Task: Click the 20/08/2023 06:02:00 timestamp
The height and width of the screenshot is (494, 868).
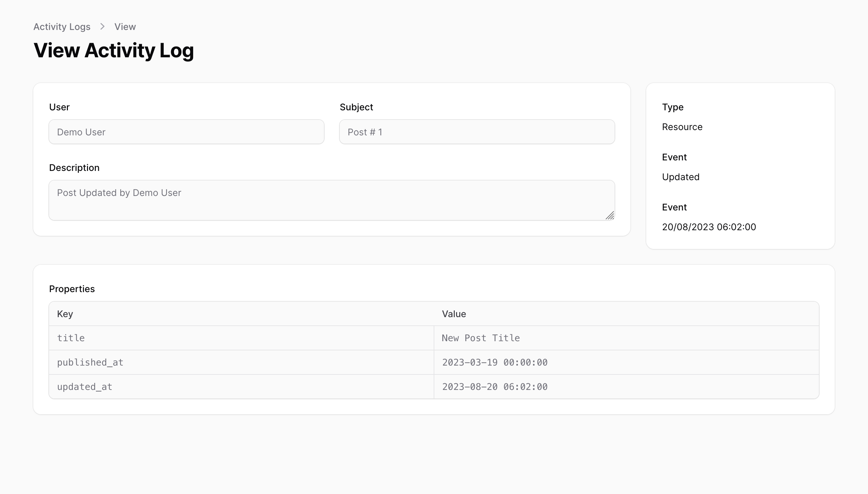Action: tap(709, 227)
